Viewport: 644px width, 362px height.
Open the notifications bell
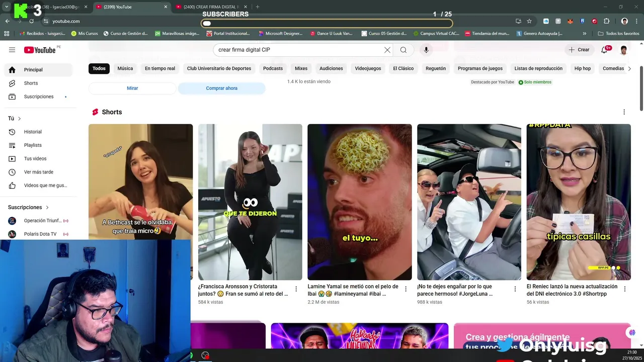coord(604,50)
